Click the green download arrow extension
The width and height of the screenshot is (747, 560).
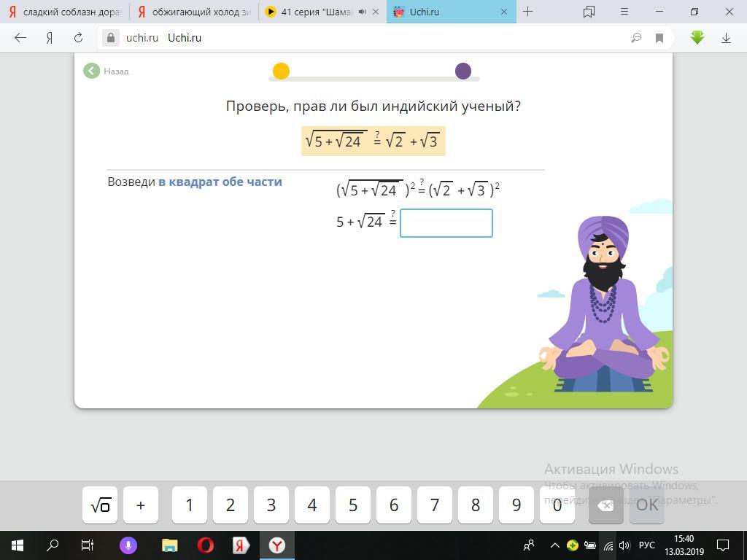pos(697,38)
